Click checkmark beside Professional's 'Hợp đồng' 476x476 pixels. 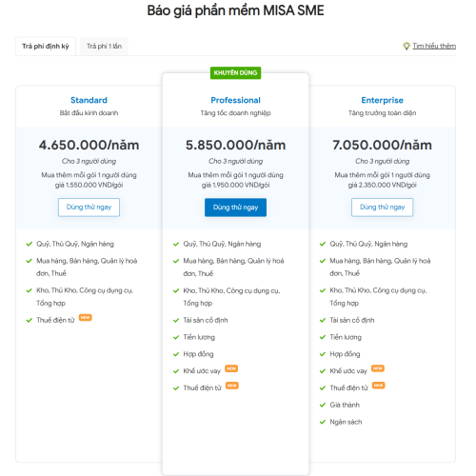click(176, 354)
